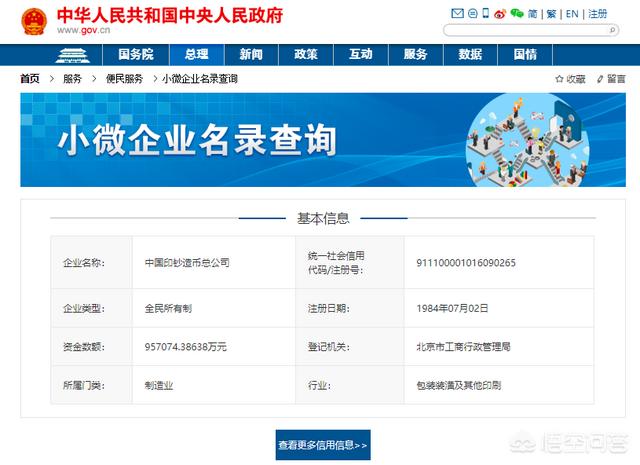Viewport: 640px width, 465px height.
Task: Click 查看更多信用信息 button
Action: 323,445
